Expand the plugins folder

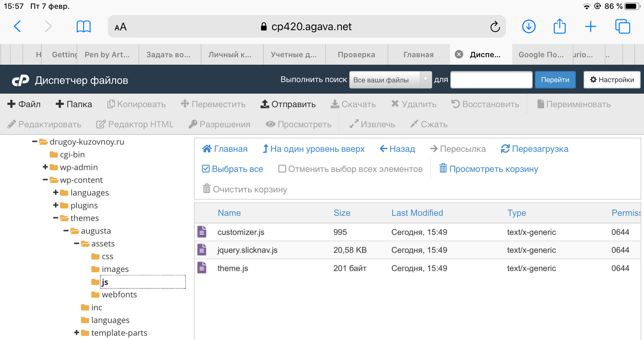tap(56, 205)
